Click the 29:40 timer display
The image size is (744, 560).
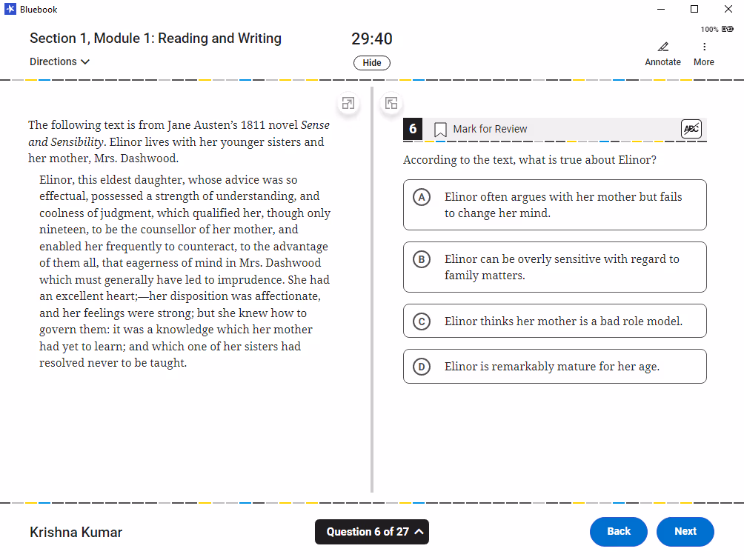(371, 39)
